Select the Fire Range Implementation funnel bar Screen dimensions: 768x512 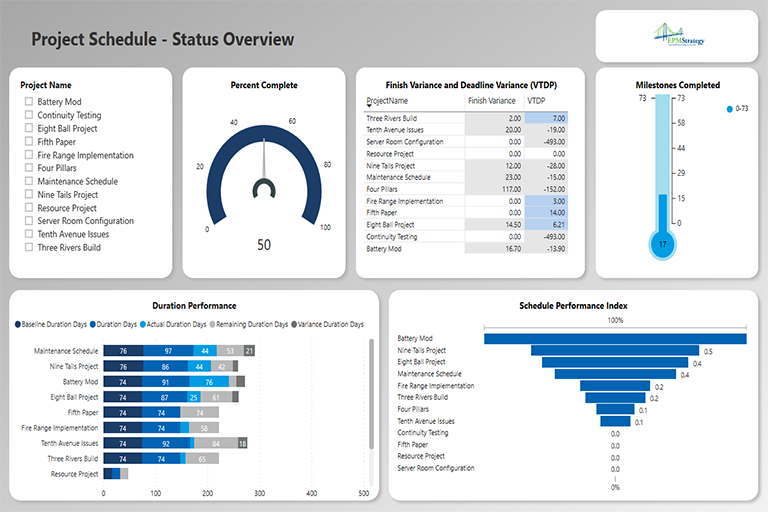click(x=615, y=386)
